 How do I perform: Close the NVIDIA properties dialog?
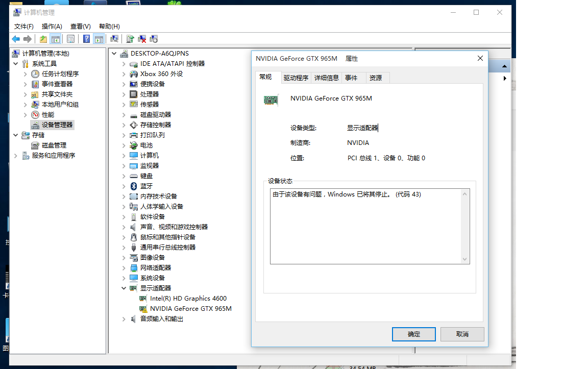(480, 58)
